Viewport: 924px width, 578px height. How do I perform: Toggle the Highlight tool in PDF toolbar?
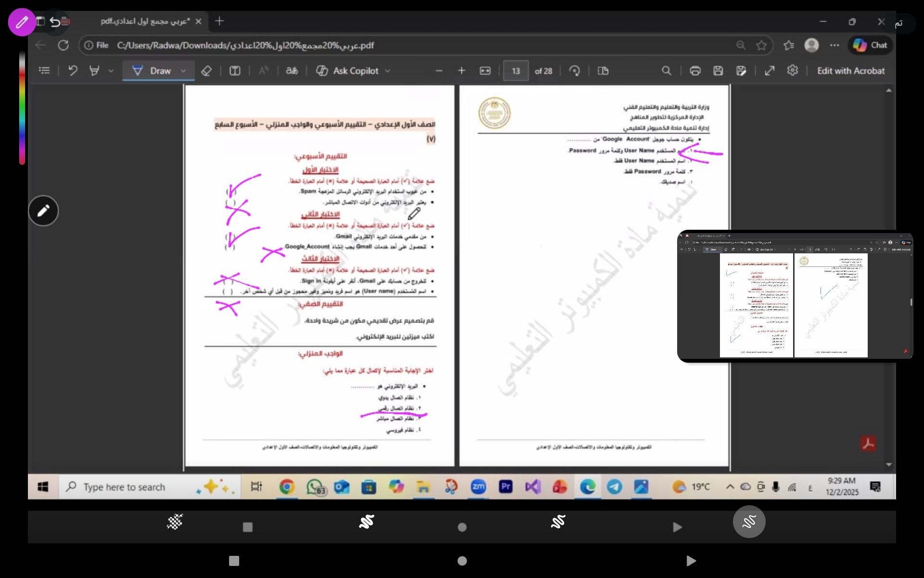click(x=94, y=71)
